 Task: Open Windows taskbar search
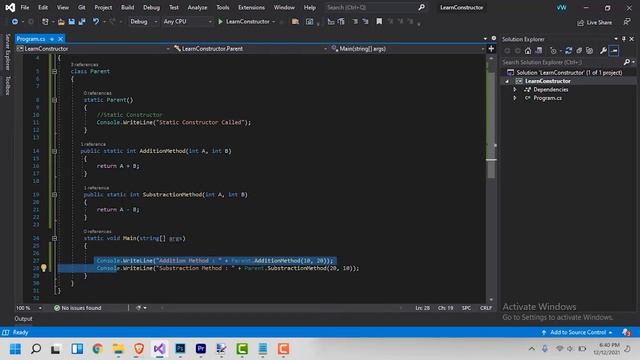point(36,349)
